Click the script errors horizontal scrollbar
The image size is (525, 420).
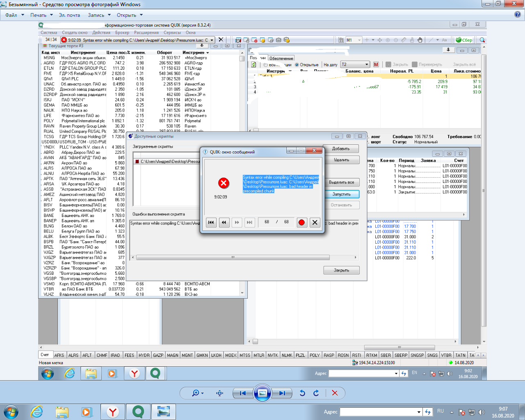point(233,258)
